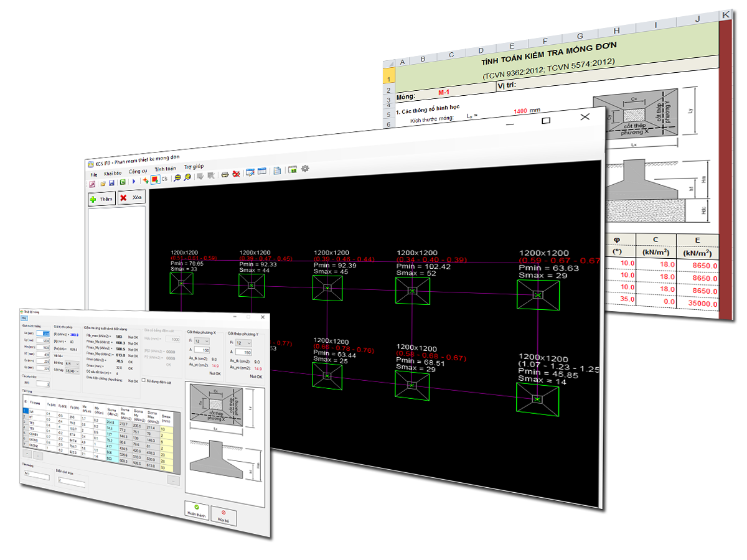Open the Trợ giúp menu
This screenshot has width=747, height=560.
(194, 166)
